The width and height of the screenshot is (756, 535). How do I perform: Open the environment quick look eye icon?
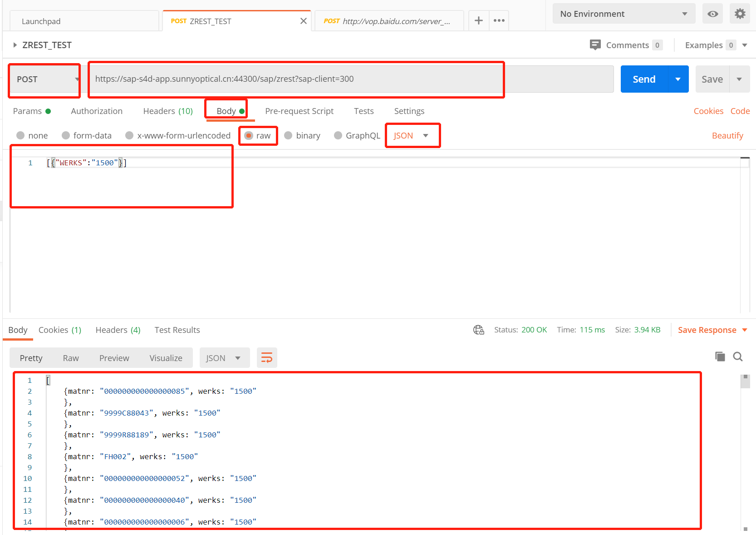click(x=712, y=14)
